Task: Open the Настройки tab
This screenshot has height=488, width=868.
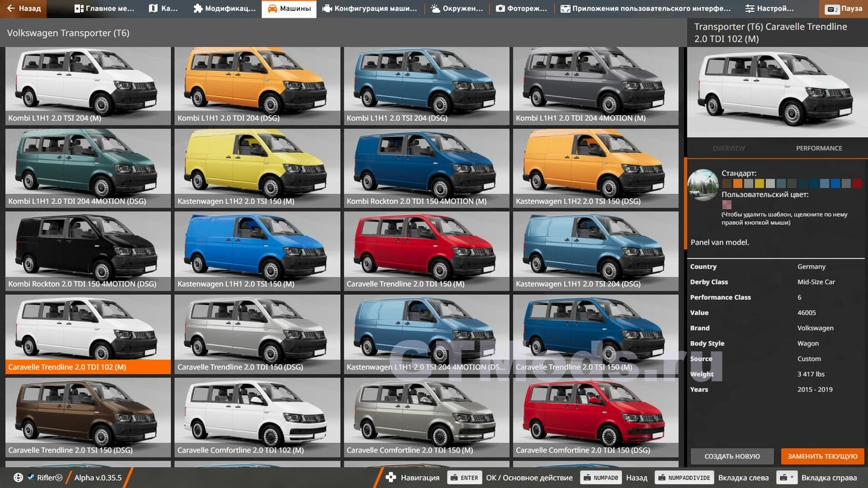Action: pos(769,9)
